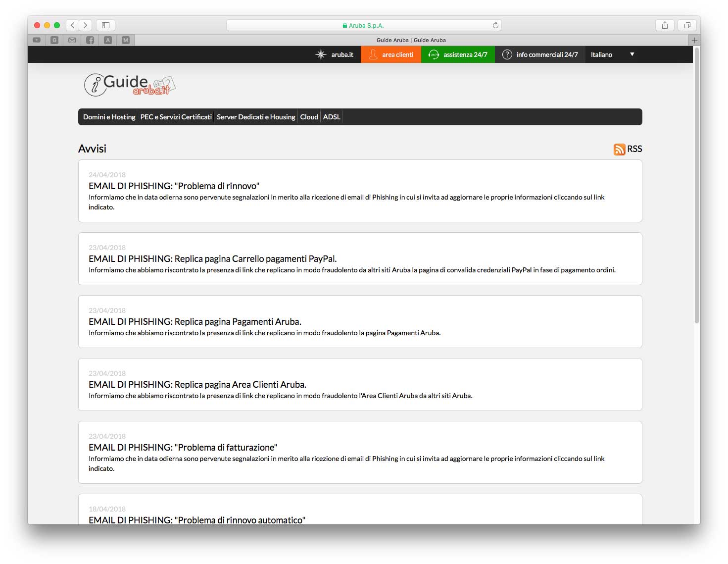Go forward using Safari's forward arrow
728x564 pixels.
86,25
